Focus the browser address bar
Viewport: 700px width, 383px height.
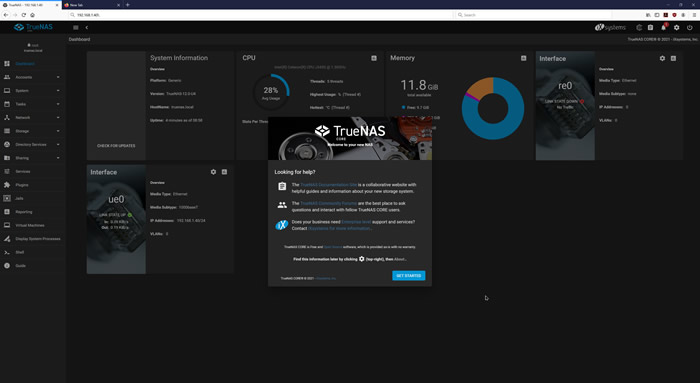point(261,15)
